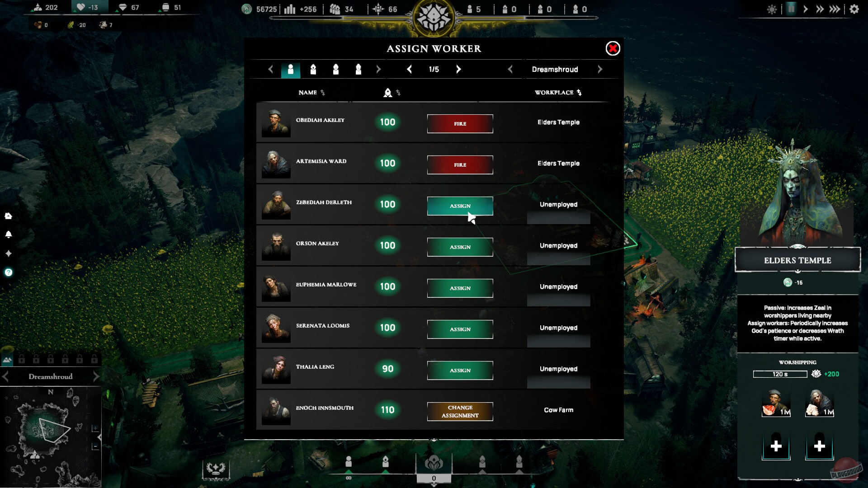Open notifications bell in left sidebar

[x=9, y=235]
